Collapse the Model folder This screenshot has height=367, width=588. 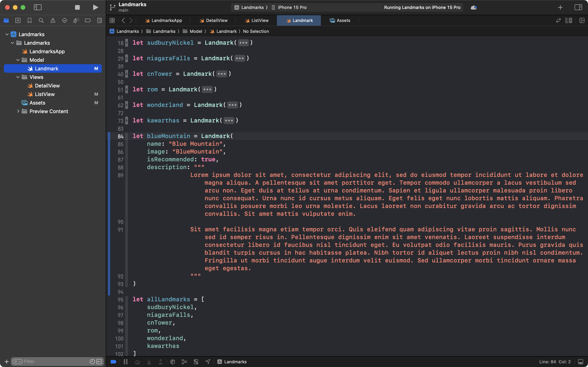18,60
